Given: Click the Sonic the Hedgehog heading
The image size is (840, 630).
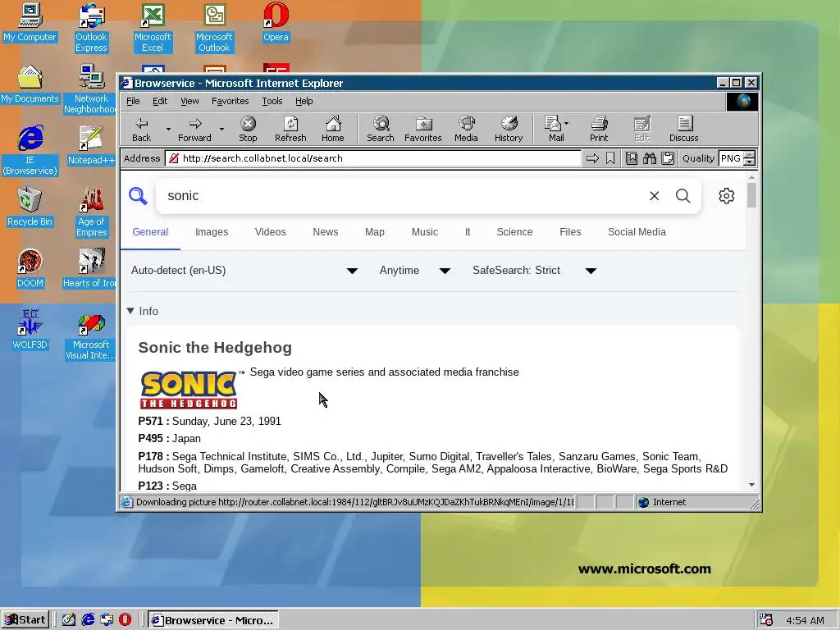Looking at the screenshot, I should point(215,348).
